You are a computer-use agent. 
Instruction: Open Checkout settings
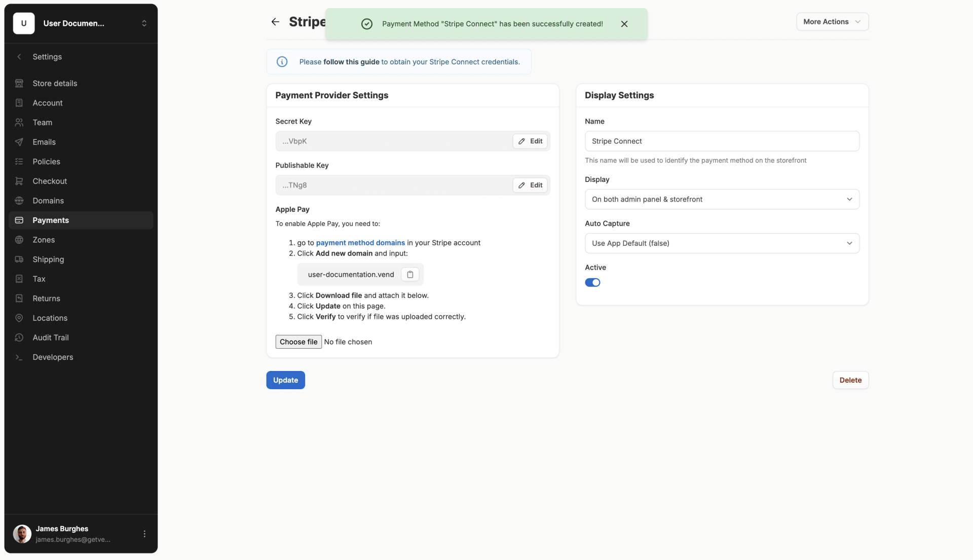tap(81, 181)
